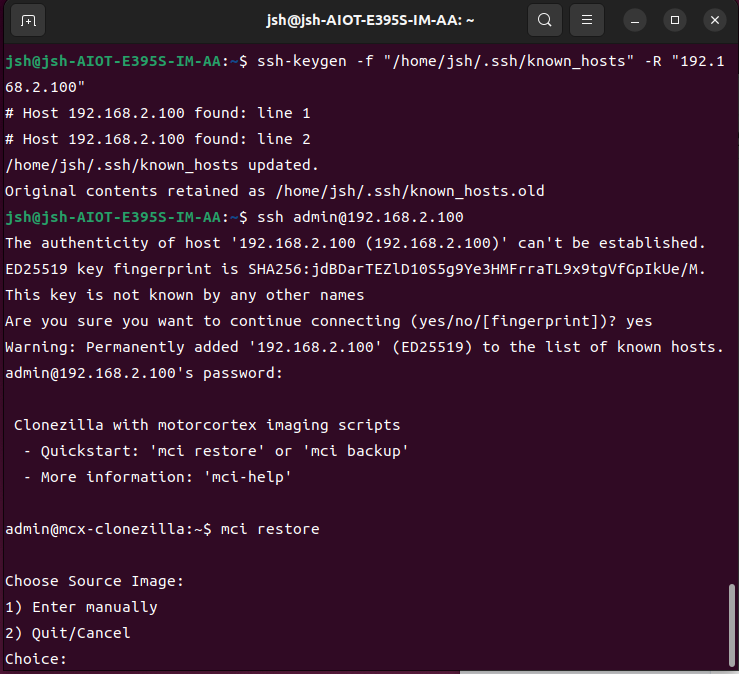The image size is (739, 674).
Task: Click the 'mci-help' more information line
Action: tap(157, 477)
